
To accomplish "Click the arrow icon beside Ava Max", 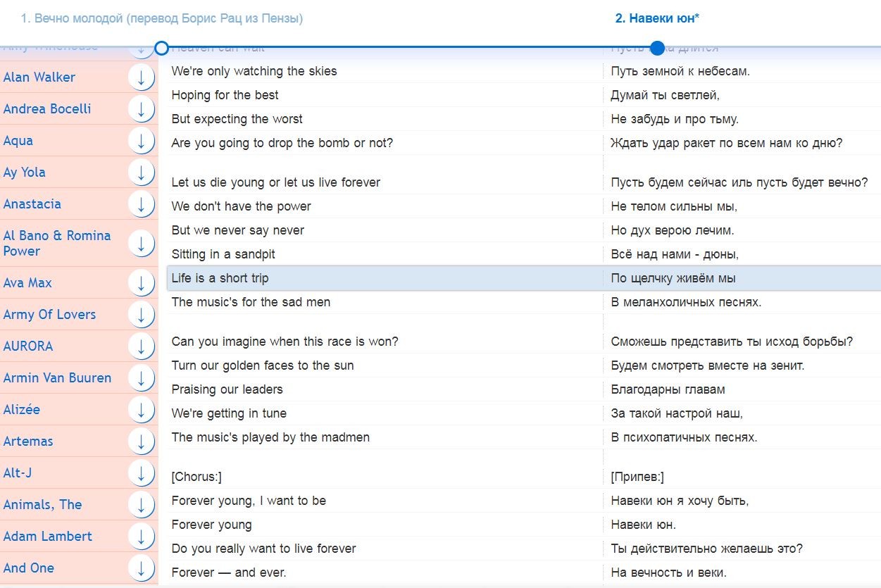I will click(142, 283).
